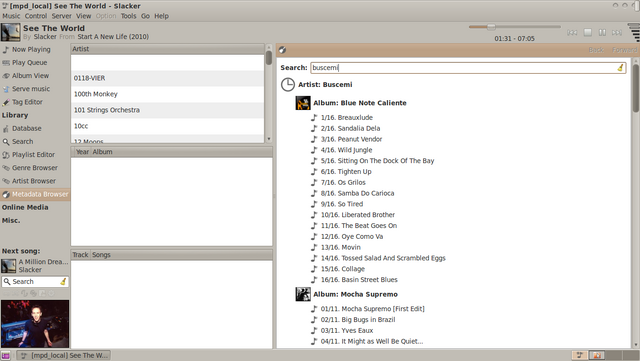Expand the Online Media section
The image size is (640, 361).
[x=25, y=207]
